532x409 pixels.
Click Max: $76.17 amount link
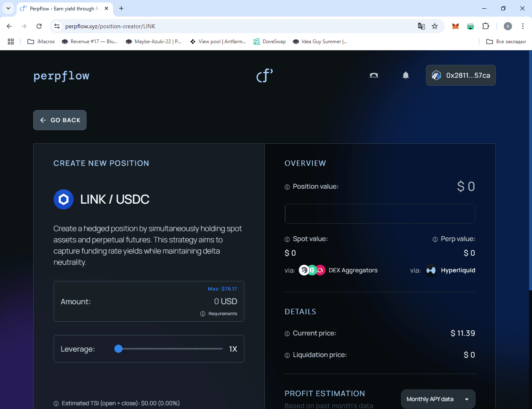tap(222, 289)
